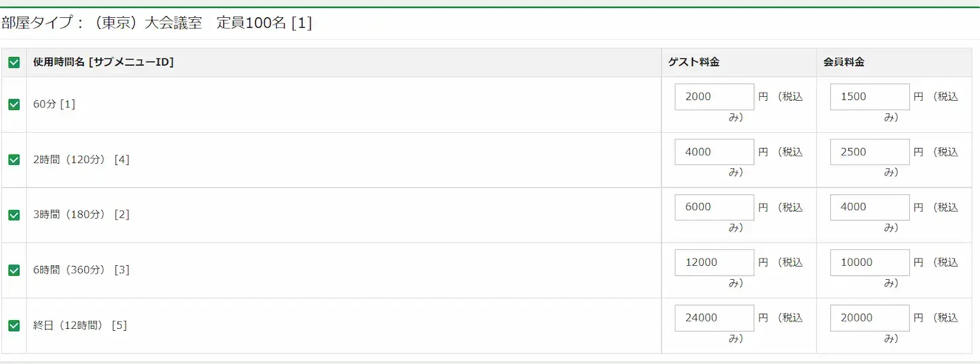Toggle the 3時間（180分）[2] checkbox
The width and height of the screenshot is (980, 364).
click(x=13, y=215)
